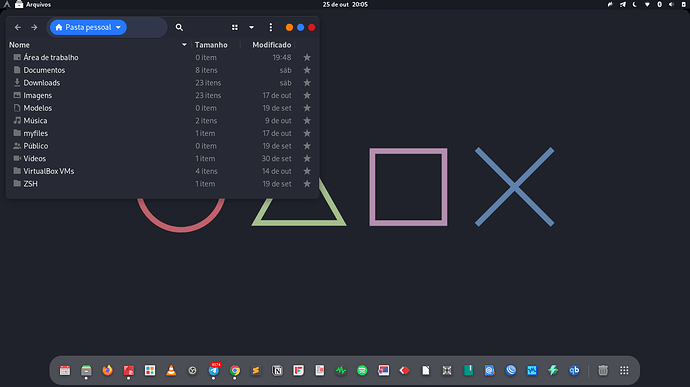Open the Arquivos app menu in top bar
Viewport: 690px width, 387px height.
click(33, 4)
